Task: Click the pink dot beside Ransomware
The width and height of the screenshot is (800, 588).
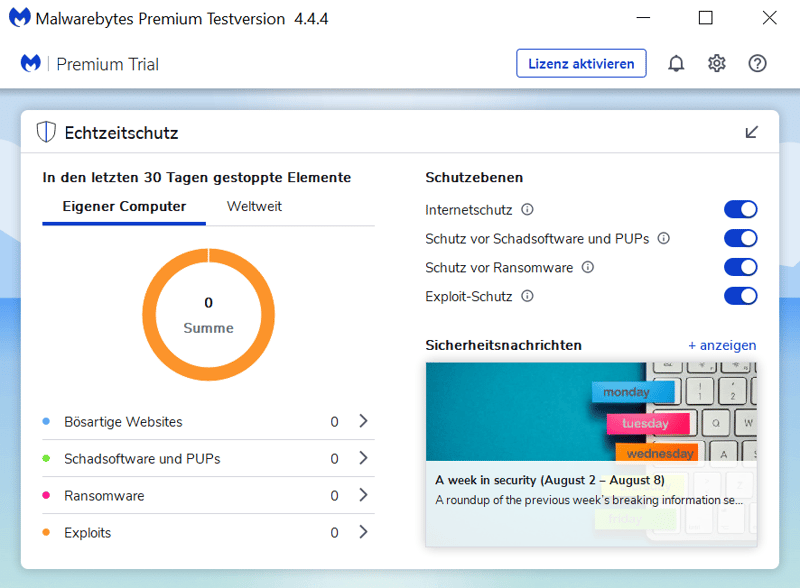Action: (46, 495)
